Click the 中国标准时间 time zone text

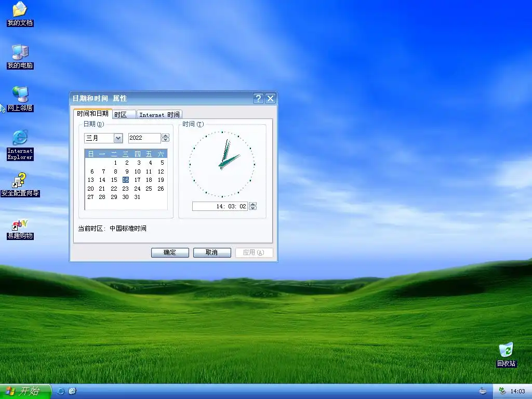coord(128,229)
